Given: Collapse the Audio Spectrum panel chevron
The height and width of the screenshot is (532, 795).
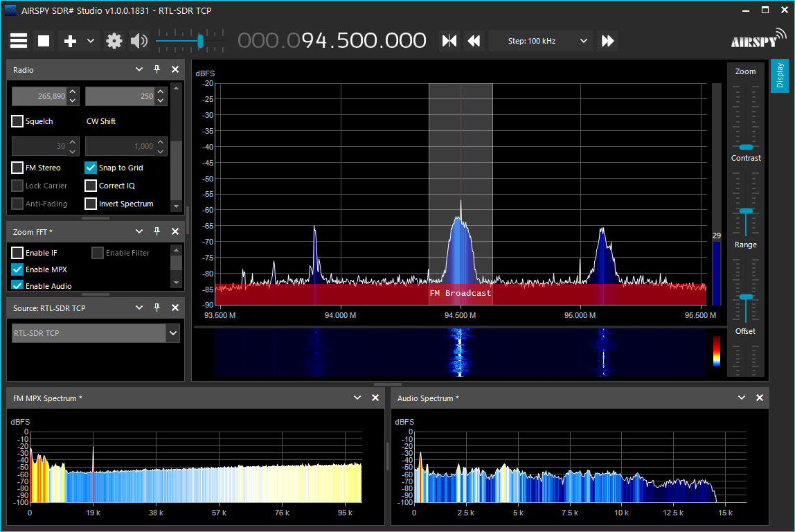Looking at the screenshot, I should (x=741, y=398).
